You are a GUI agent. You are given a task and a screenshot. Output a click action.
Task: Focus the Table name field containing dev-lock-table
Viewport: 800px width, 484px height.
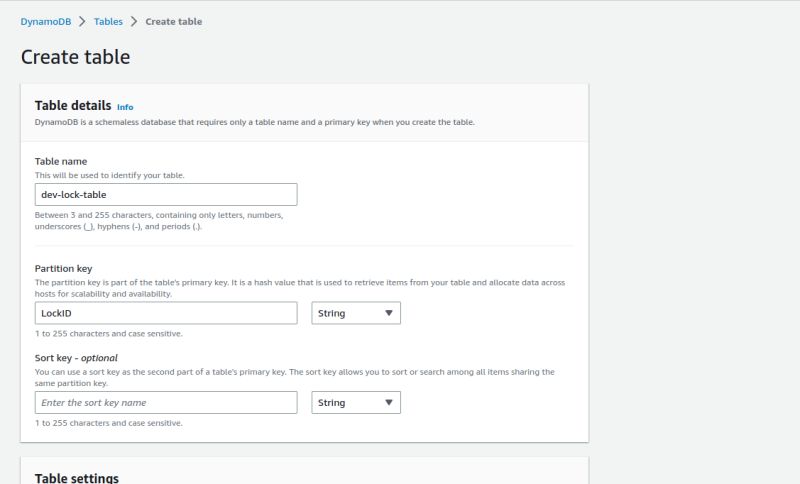click(166, 194)
